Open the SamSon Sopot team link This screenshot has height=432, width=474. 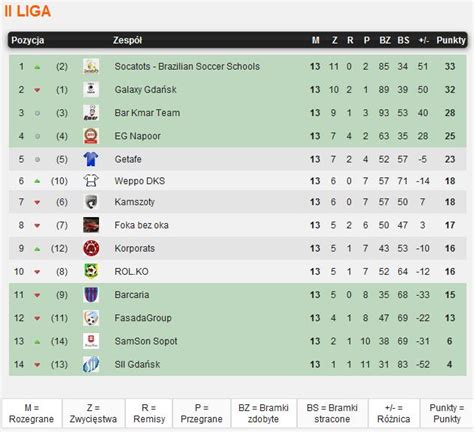pyautogui.click(x=146, y=341)
